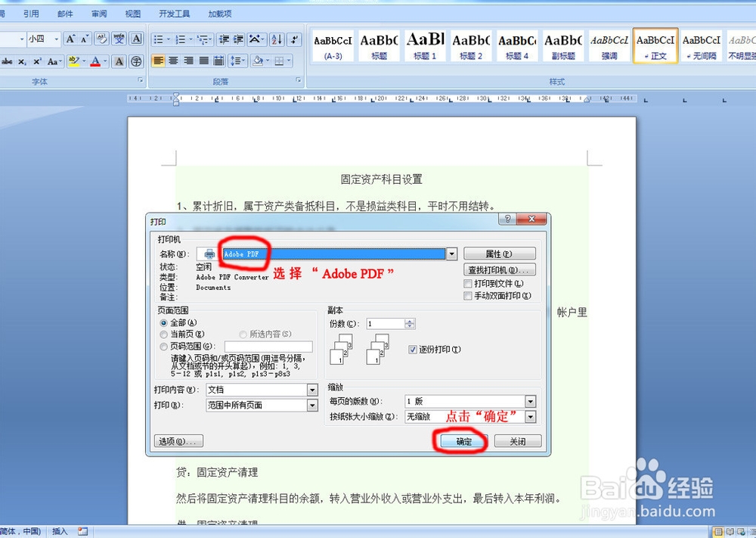Click the line spacing icon
The height and width of the screenshot is (538, 756).
[x=235, y=61]
